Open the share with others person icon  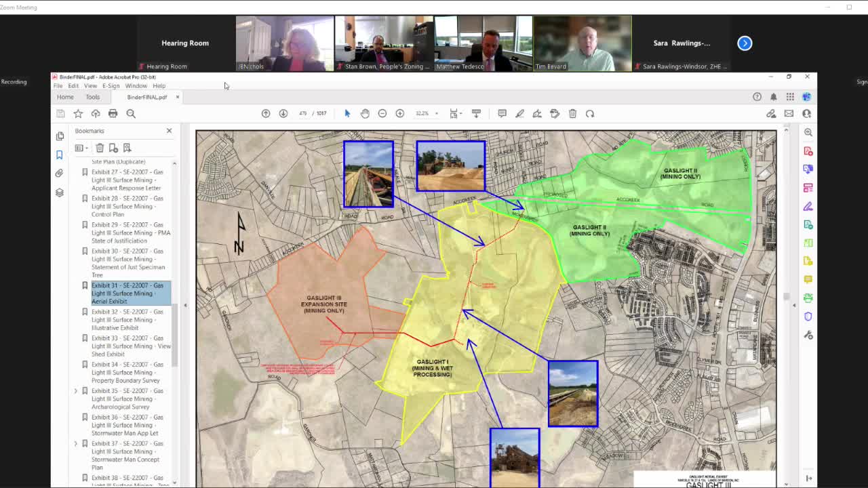point(806,114)
